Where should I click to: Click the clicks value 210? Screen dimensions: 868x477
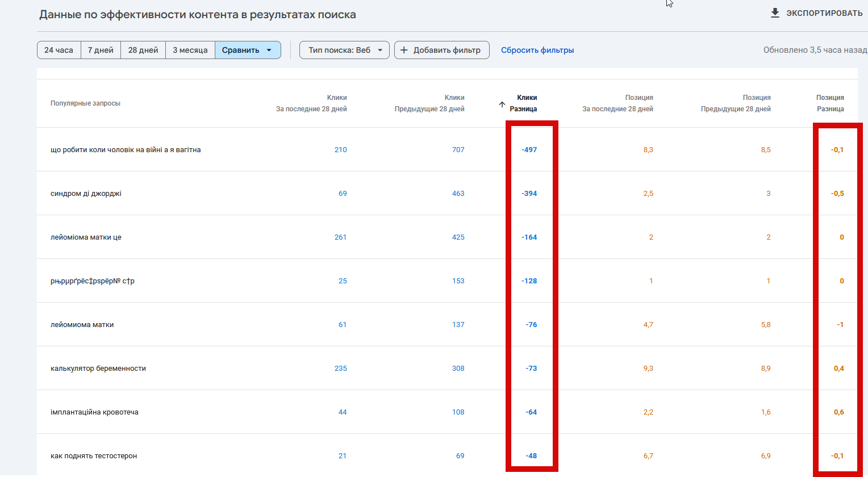click(x=340, y=150)
